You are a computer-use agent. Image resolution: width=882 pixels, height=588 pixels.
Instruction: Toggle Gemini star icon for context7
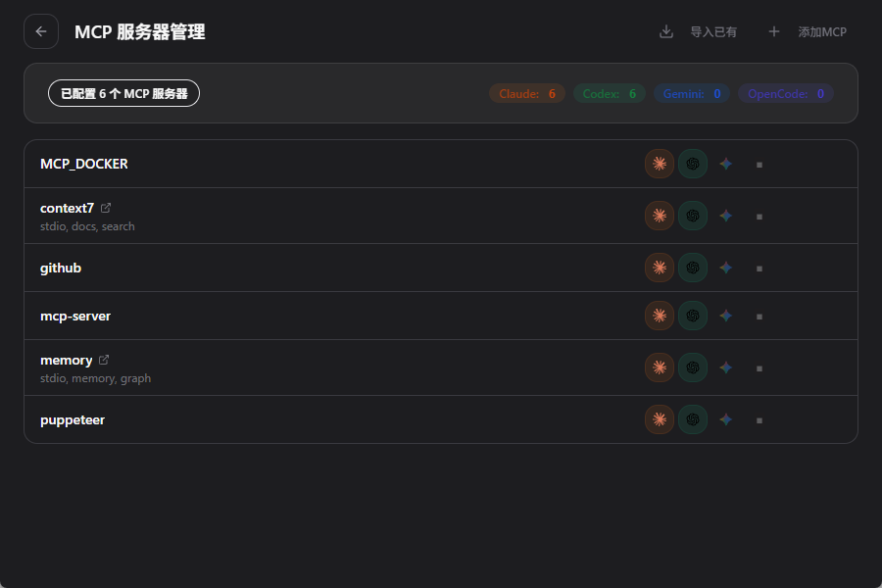[725, 216]
